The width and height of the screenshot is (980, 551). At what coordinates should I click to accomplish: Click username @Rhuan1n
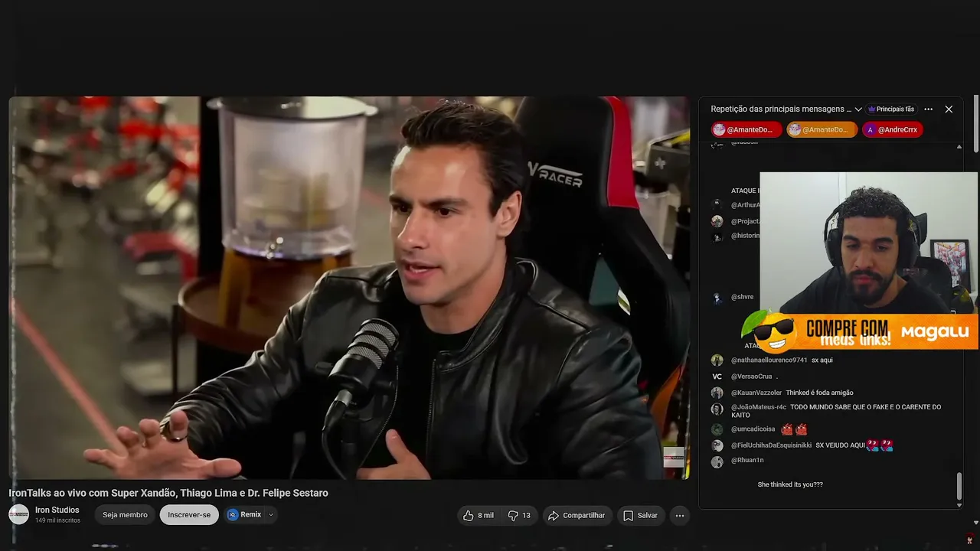pos(747,460)
